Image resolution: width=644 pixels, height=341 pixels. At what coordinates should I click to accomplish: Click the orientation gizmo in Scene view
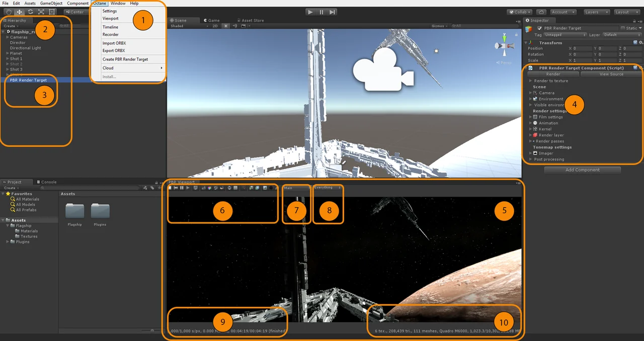pos(505,45)
